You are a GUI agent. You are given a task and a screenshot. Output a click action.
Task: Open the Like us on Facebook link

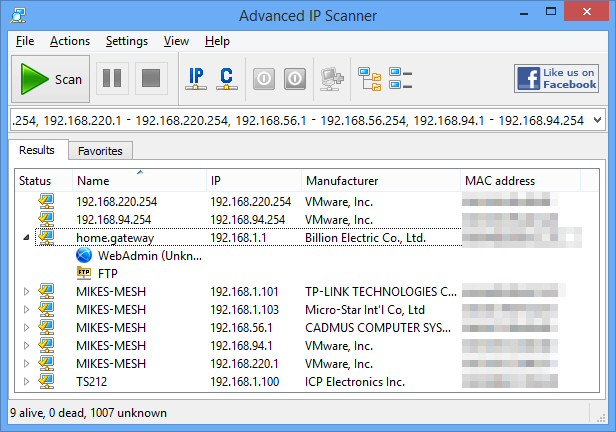pos(556,79)
